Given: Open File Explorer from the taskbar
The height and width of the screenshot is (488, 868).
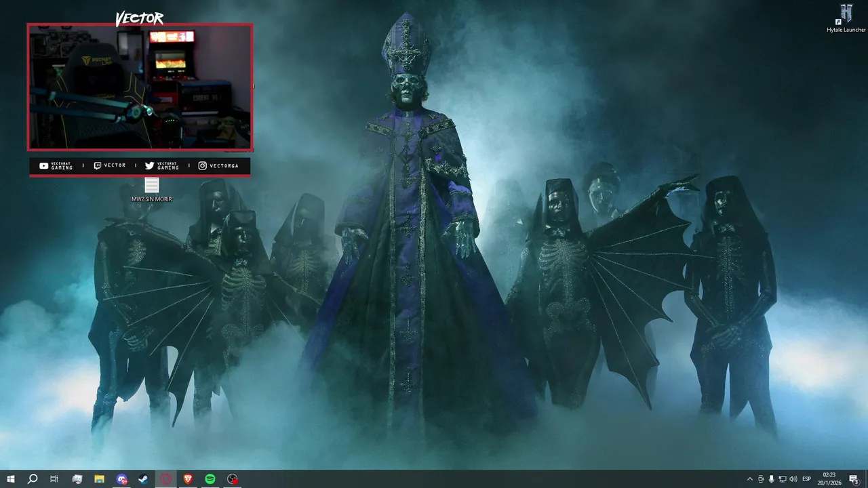Looking at the screenshot, I should point(99,479).
